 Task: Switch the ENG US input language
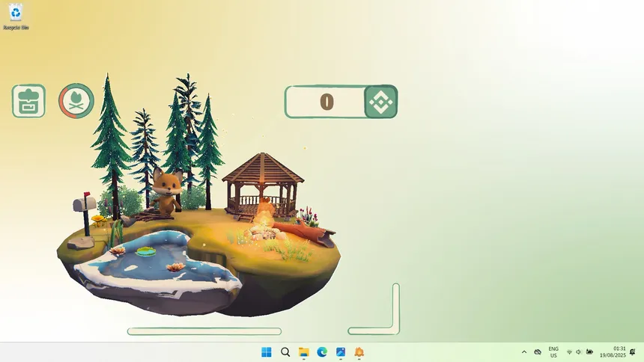point(553,352)
